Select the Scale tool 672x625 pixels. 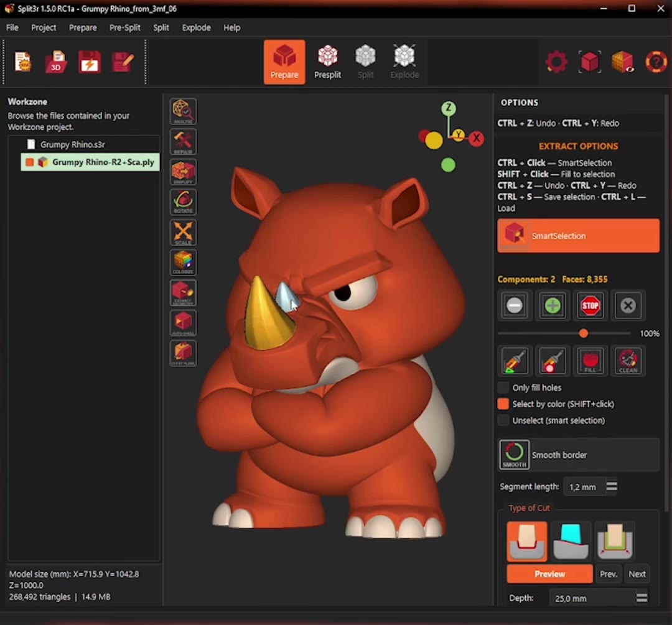tap(183, 232)
